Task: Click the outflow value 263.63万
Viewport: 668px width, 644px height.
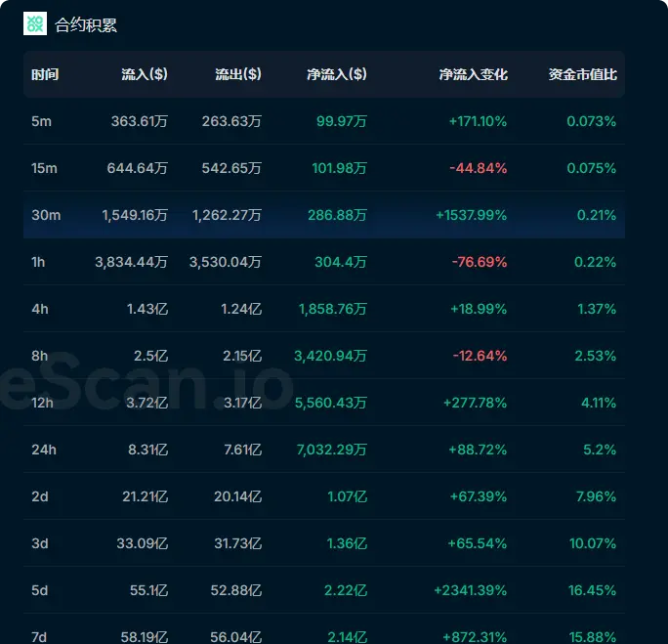Action: click(x=231, y=121)
